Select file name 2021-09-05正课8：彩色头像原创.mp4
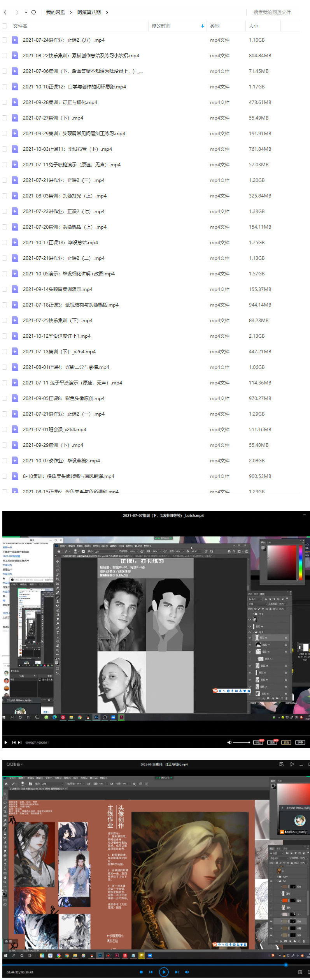The image size is (310, 980). 64,398
